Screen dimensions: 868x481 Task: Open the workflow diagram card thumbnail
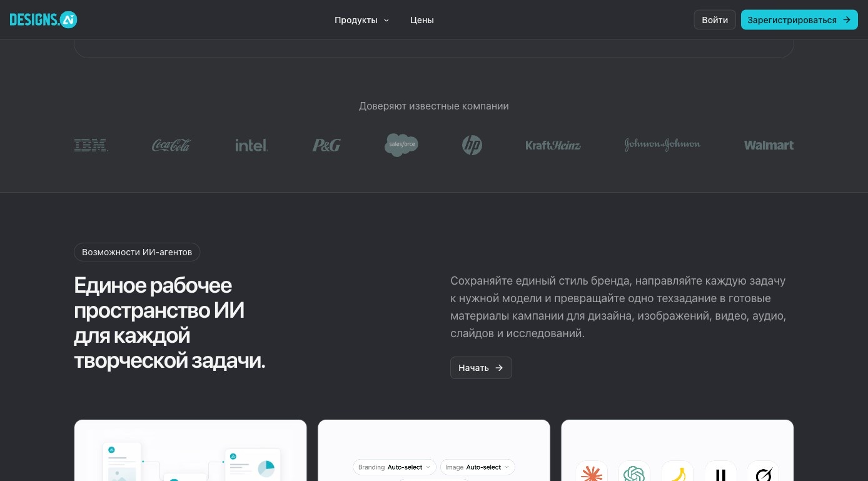[190, 450]
